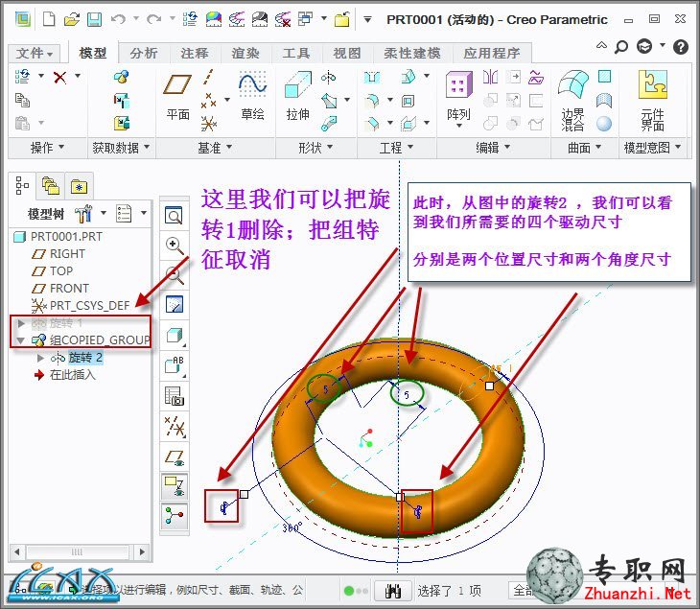Image resolution: width=700 pixels, height=609 pixels.
Task: Create a datum Plane (平面)
Action: point(177,96)
